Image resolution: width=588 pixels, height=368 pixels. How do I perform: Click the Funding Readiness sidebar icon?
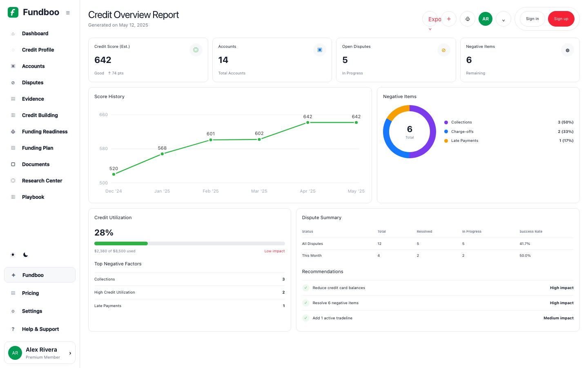click(13, 132)
